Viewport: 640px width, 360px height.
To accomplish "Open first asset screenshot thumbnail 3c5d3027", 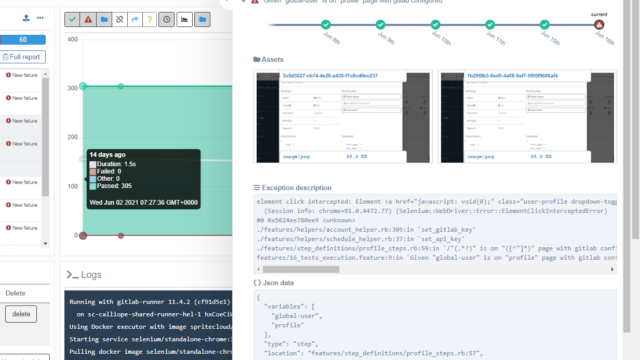I will [343, 116].
